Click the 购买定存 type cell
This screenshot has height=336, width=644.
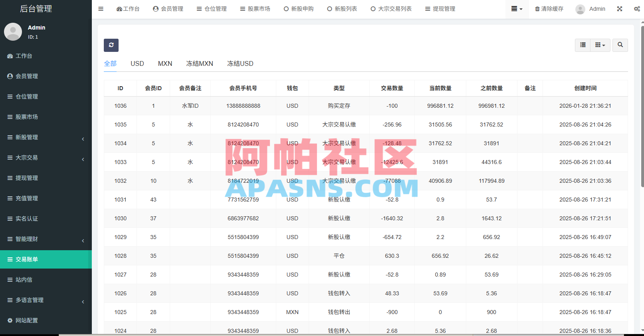[x=339, y=106]
